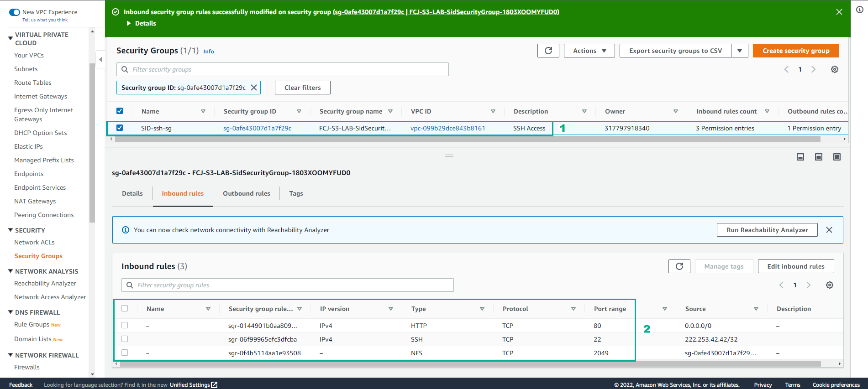868x389 pixels.
Task: Select the HTTP port 80 rule checkbox
Action: (125, 325)
